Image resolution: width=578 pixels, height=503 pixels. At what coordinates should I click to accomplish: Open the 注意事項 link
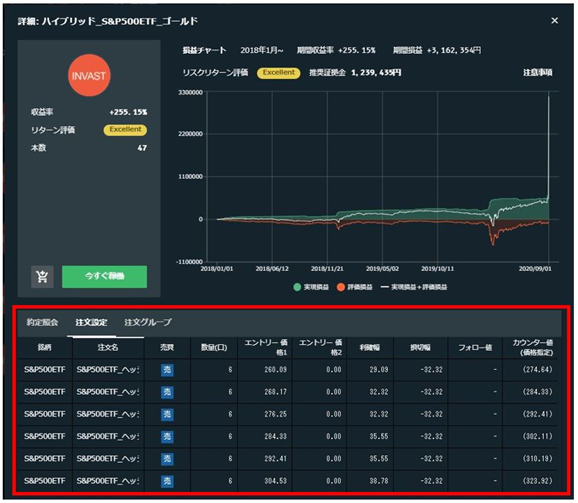[537, 73]
